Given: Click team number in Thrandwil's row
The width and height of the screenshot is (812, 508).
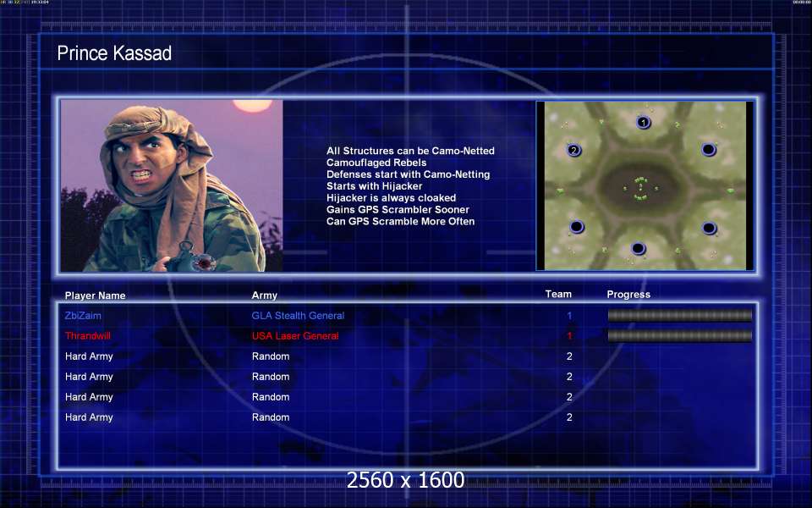Looking at the screenshot, I should 569,336.
